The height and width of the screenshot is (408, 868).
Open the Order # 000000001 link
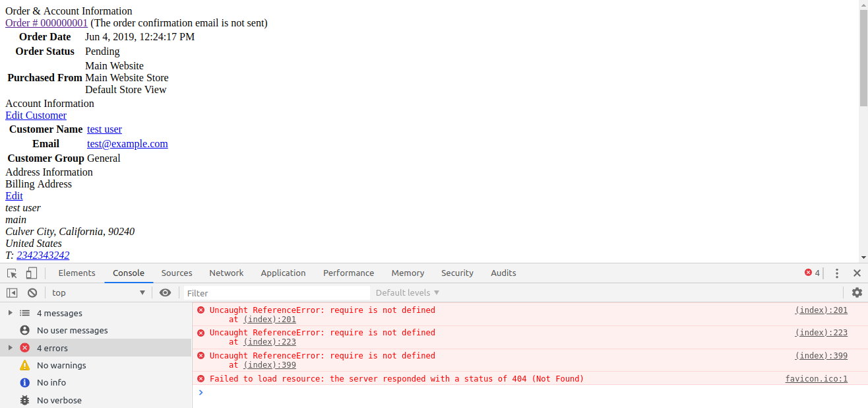pos(46,23)
